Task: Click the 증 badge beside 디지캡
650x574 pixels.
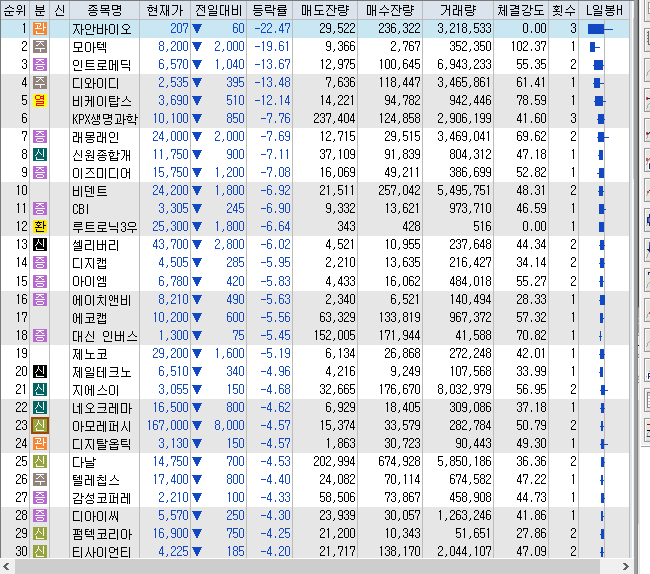Action: (x=40, y=263)
